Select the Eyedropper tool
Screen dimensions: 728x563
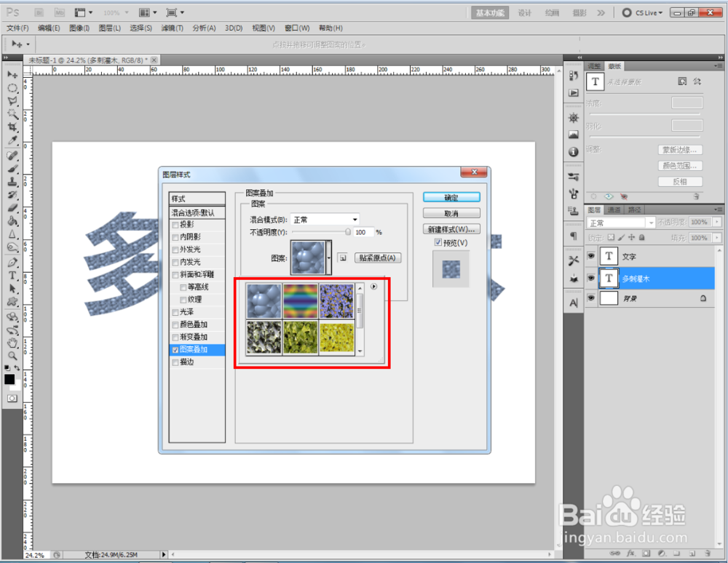12,140
